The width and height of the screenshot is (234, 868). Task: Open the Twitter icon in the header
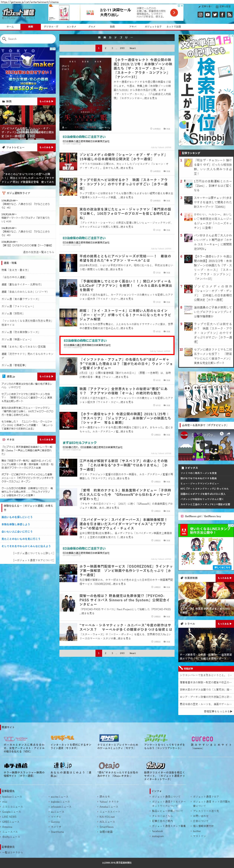215,15
